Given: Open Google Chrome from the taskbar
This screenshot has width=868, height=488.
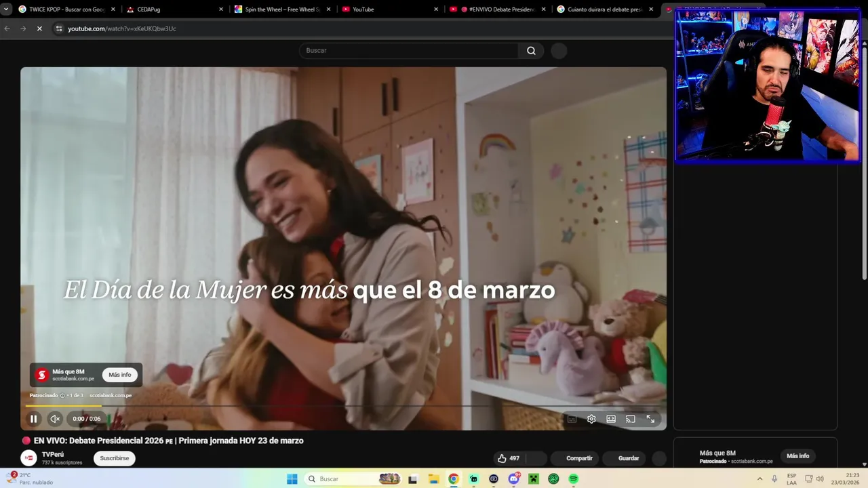Looking at the screenshot, I should pos(454,479).
